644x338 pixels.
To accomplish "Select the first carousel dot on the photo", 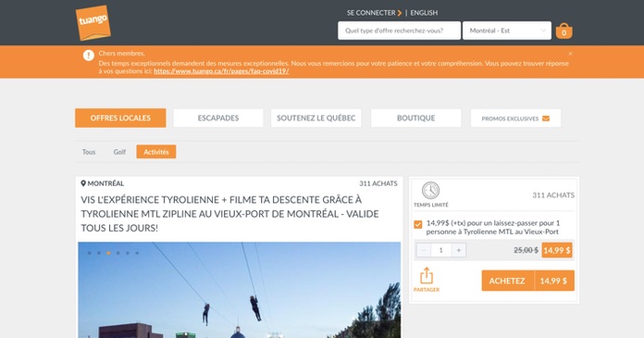I will click(89, 253).
